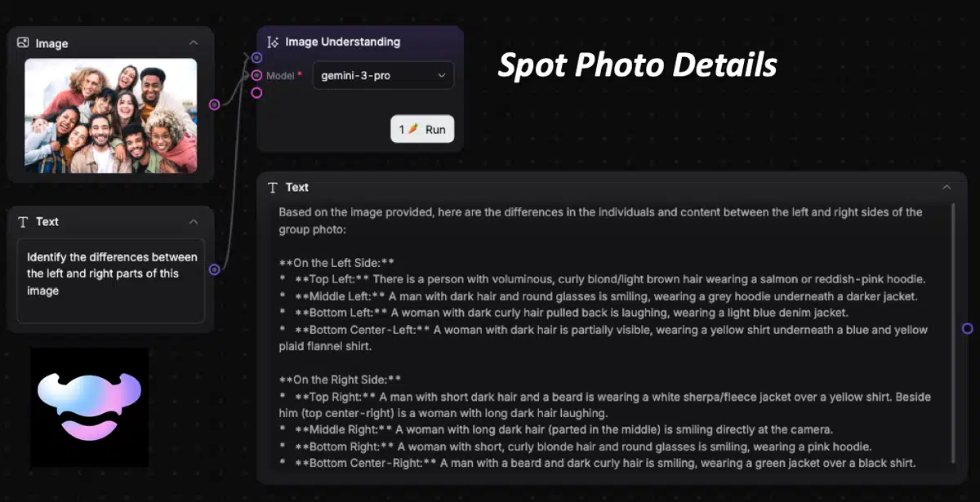Collapse the Text prompt node with its chevron
The image size is (980, 502).
pos(194,221)
